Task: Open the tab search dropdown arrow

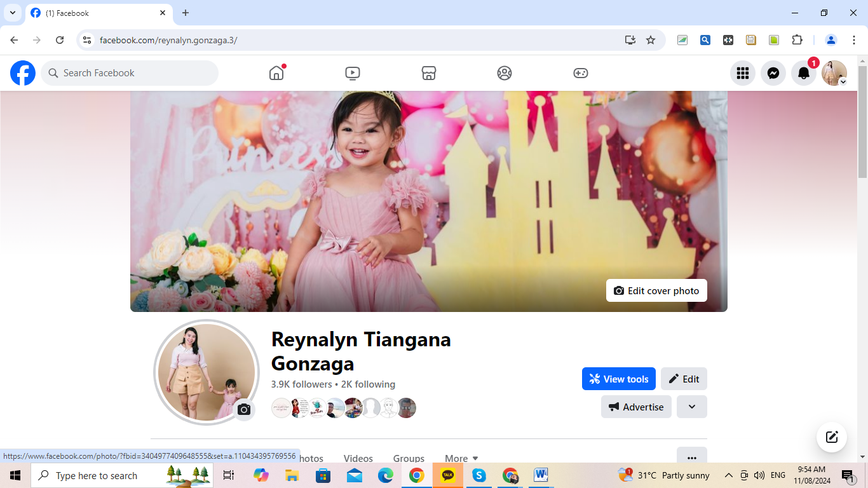Action: point(12,13)
